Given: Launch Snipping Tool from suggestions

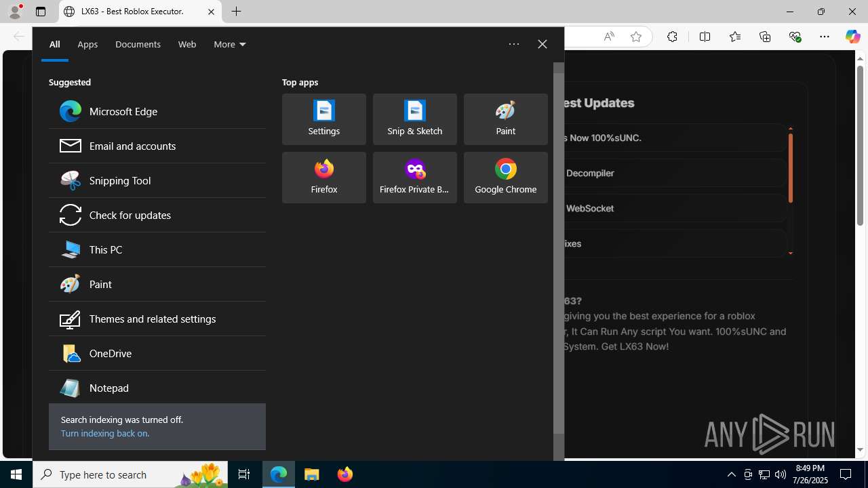Looking at the screenshot, I should pyautogui.click(x=157, y=180).
